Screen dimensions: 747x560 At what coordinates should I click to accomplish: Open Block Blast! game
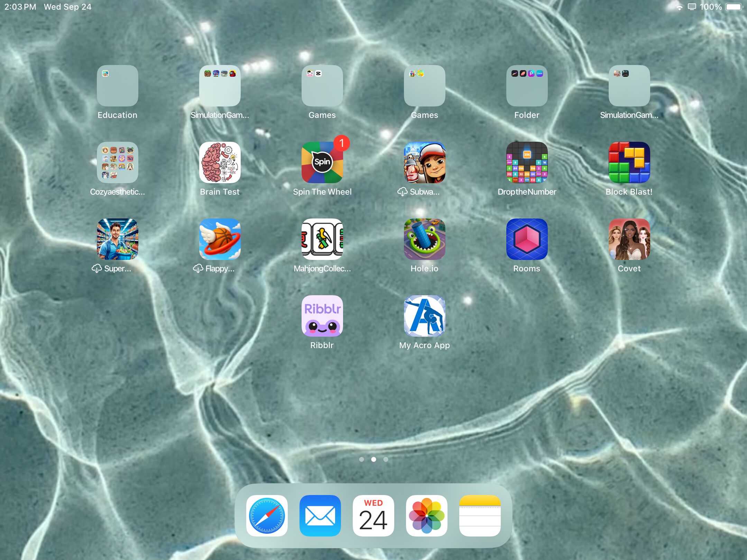629,162
